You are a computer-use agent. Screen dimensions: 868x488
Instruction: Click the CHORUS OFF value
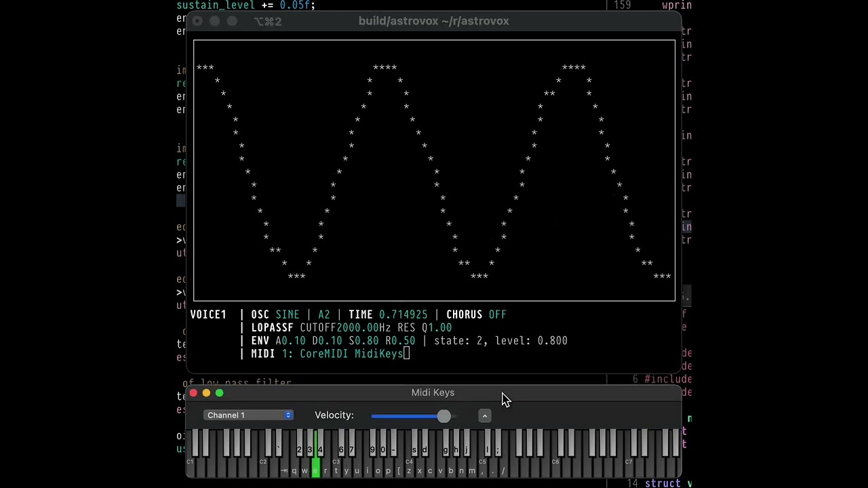[498, 314]
